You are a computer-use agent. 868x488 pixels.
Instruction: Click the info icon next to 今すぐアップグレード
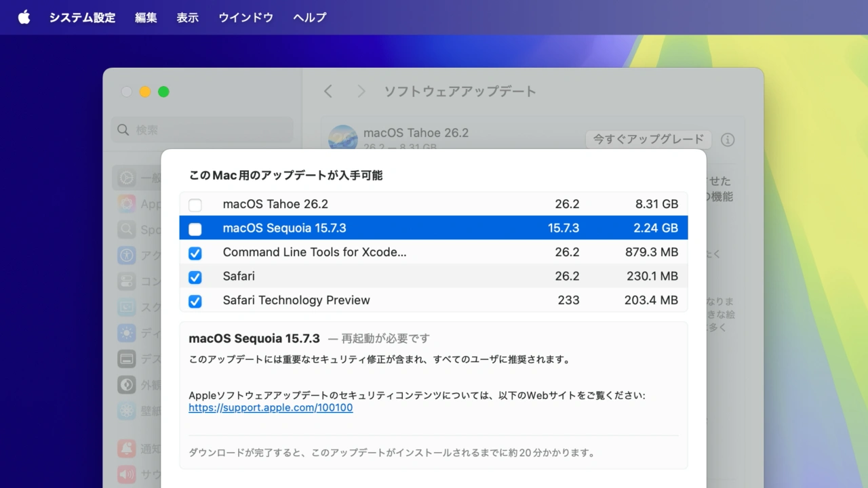coord(728,140)
